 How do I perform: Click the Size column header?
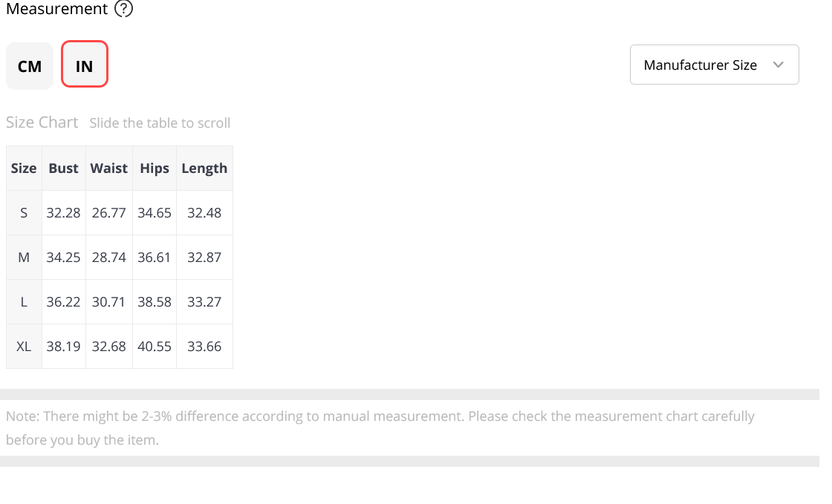(x=24, y=168)
